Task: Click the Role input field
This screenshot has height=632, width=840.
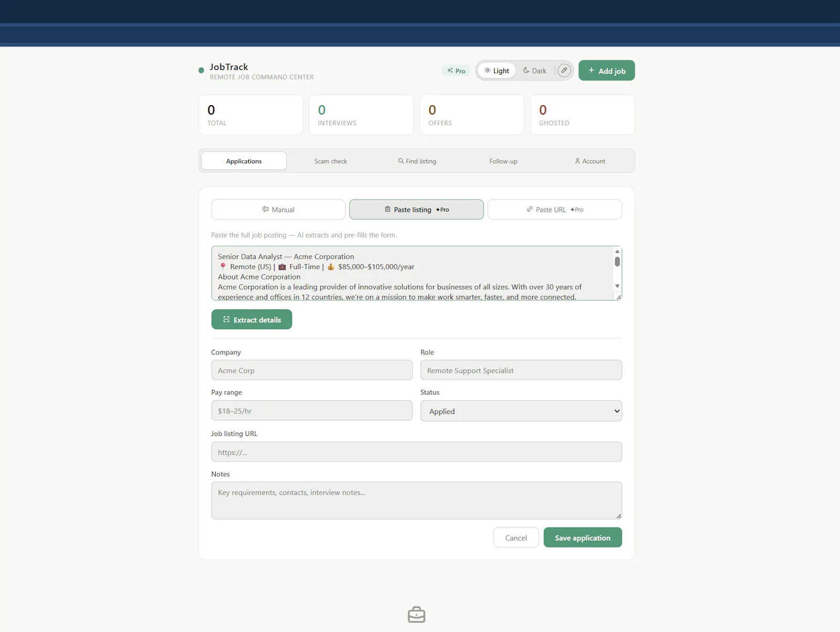Action: click(x=521, y=370)
